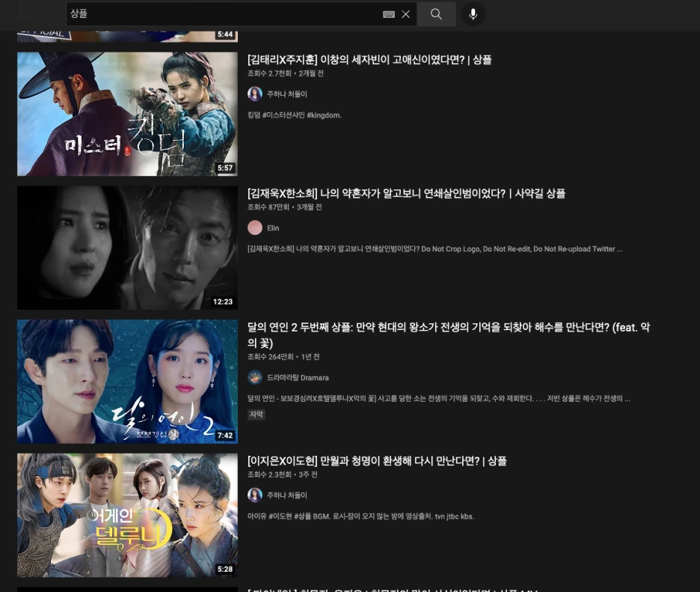The height and width of the screenshot is (592, 700).
Task: Click views text 조회수 87만회 • 3개월 전
Action: [285, 207]
